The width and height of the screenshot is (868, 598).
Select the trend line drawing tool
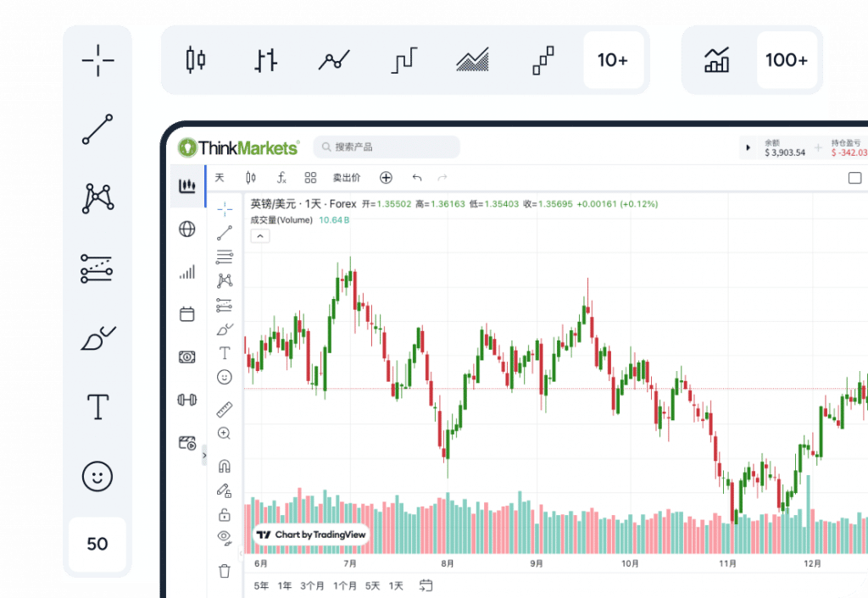click(x=224, y=231)
